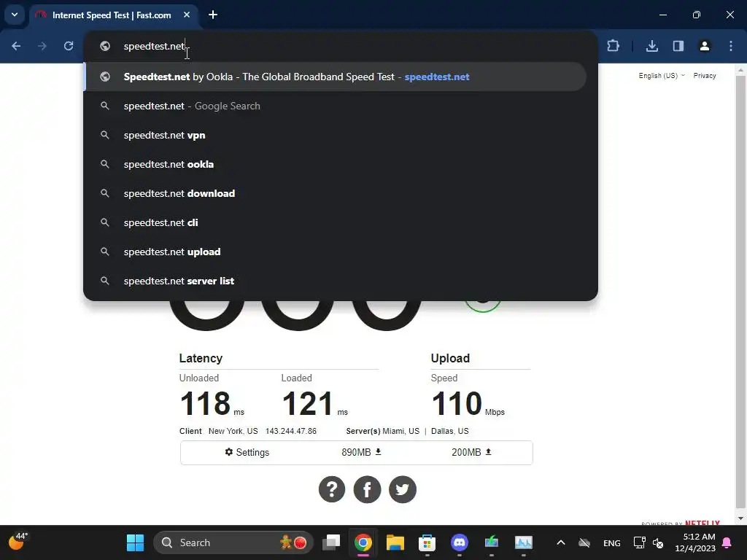This screenshot has height=560, width=747.
Task: Select 'speedtest.net ookla' suggestion
Action: coord(335,164)
